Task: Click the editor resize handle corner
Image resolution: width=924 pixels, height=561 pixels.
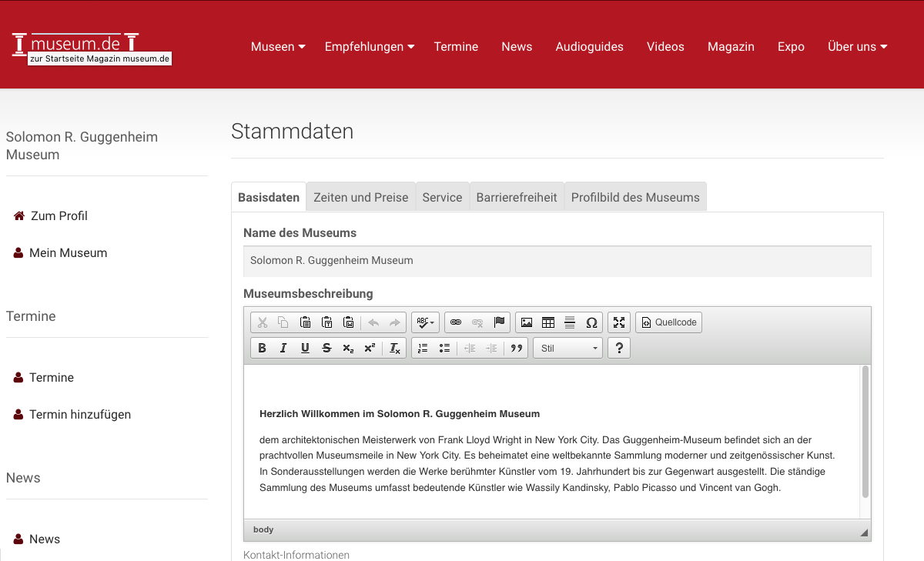Action: click(x=864, y=533)
